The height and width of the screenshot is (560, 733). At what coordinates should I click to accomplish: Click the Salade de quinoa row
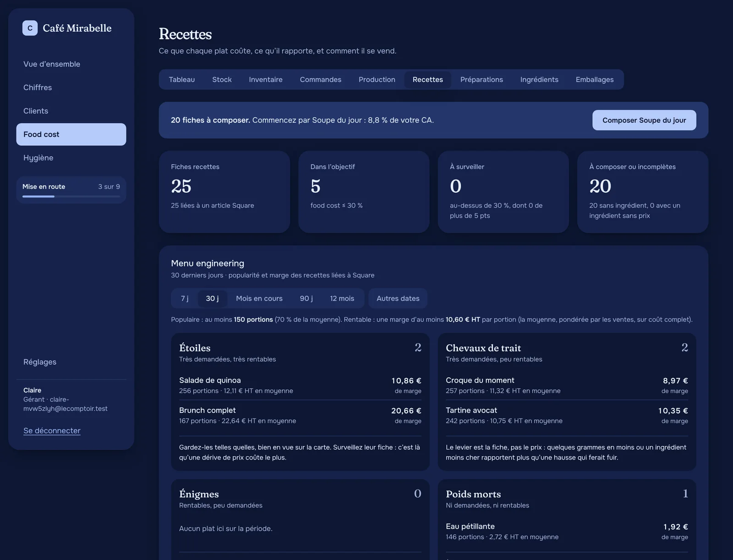coord(300,385)
